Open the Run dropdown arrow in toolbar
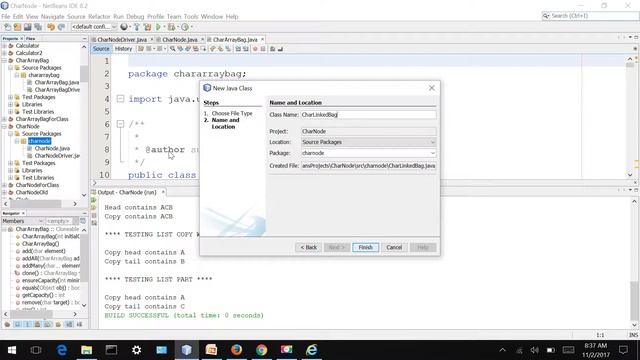Image resolution: width=640 pixels, height=360 pixels. (164, 27)
